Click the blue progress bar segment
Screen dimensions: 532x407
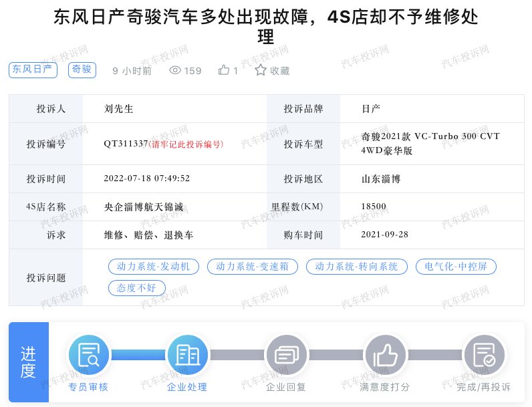138,355
